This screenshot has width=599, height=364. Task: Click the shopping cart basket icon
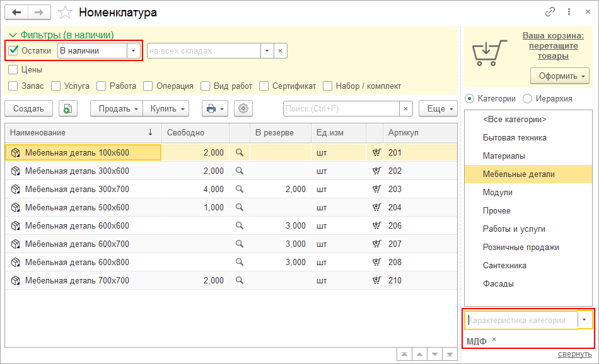pos(489,53)
